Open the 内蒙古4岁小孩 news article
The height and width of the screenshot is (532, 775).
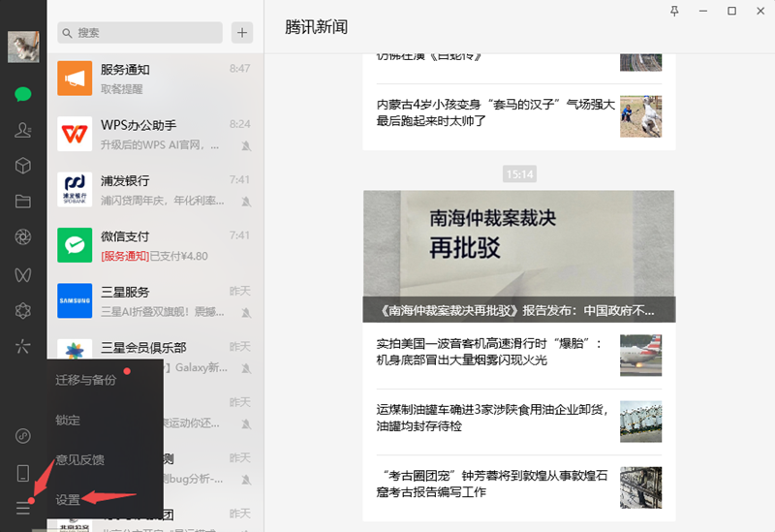[519, 116]
